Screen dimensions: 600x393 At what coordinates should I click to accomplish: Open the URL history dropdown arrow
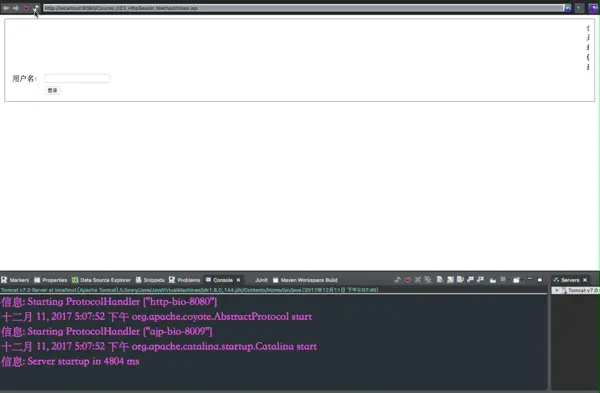[x=568, y=8]
